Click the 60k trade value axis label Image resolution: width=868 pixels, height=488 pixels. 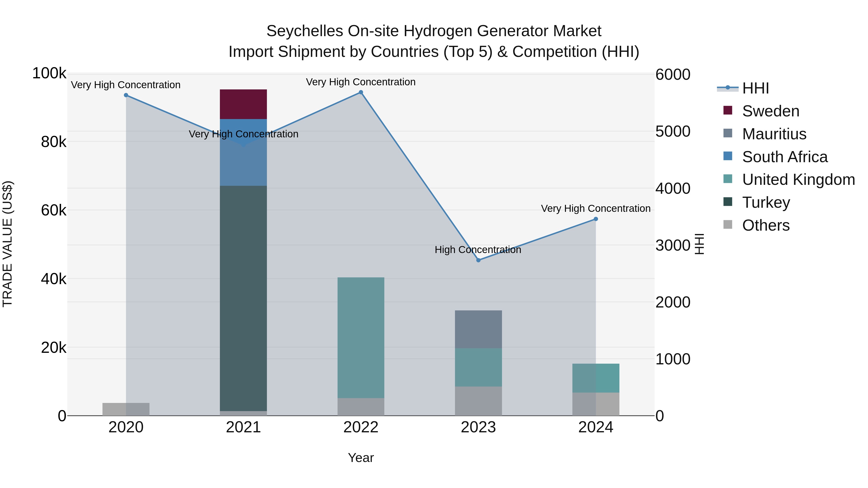point(54,210)
